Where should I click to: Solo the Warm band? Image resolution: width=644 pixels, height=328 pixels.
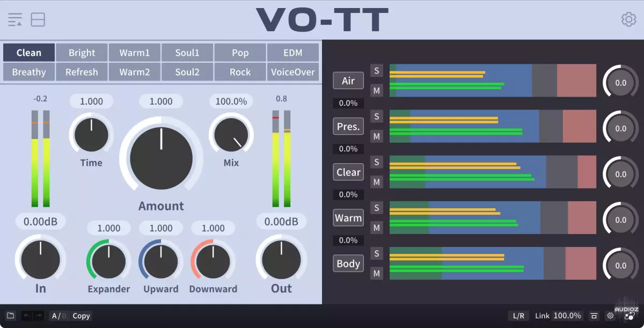coord(377,207)
